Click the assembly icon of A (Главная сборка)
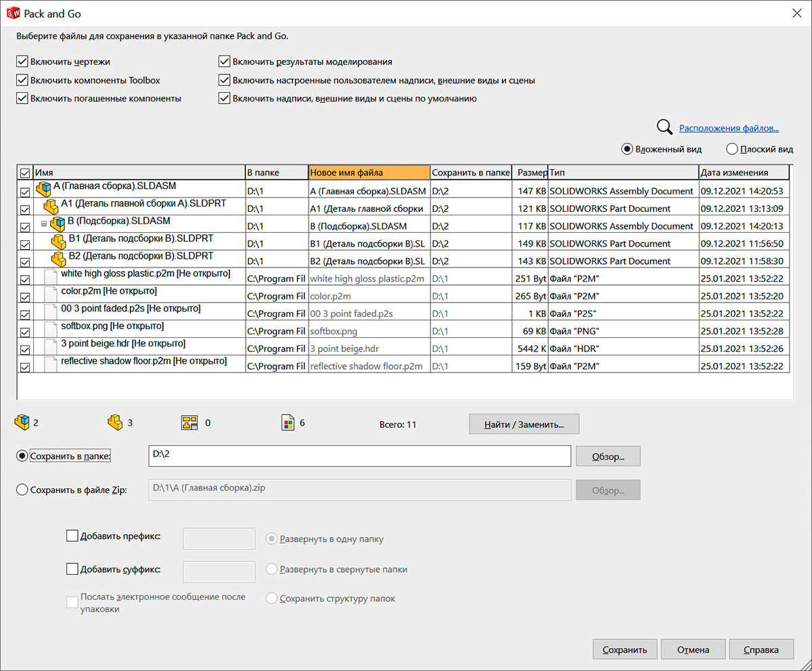Viewport: 812px width, 671px height. click(44, 189)
